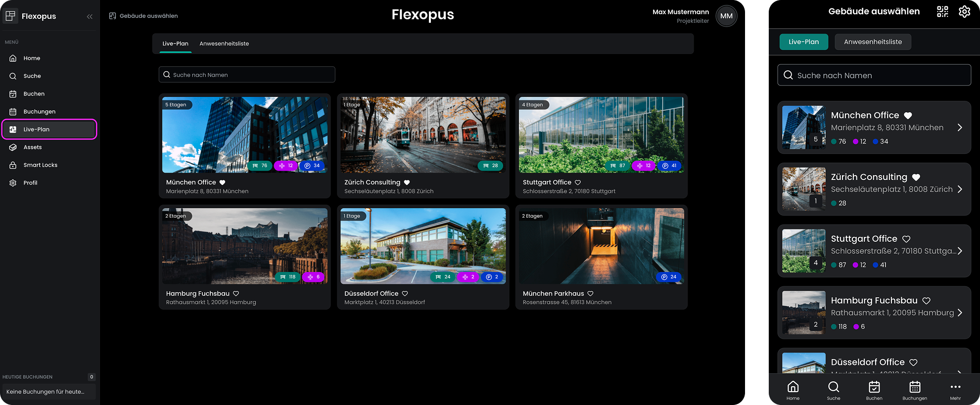Click the MM user avatar
This screenshot has height=405, width=980.
pyautogui.click(x=726, y=16)
